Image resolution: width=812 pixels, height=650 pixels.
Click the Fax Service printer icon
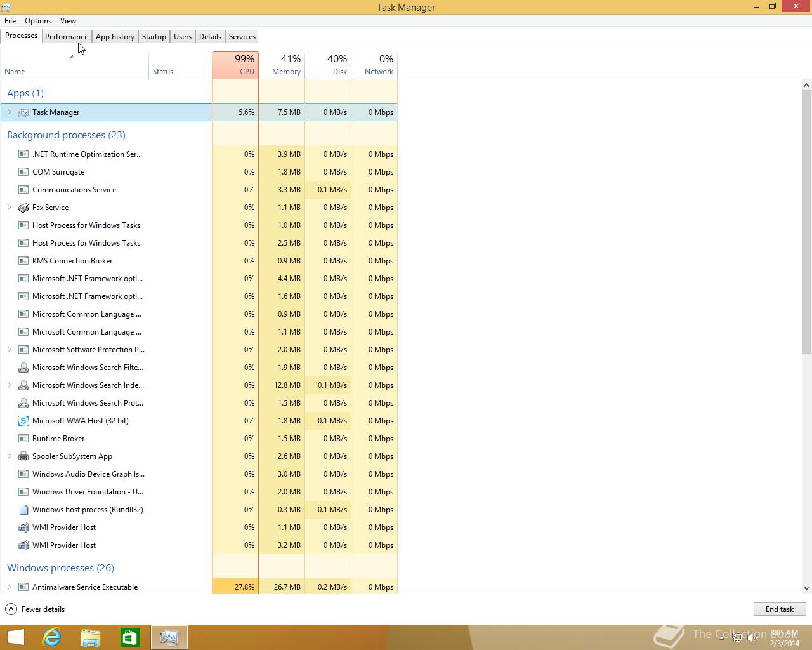point(23,208)
